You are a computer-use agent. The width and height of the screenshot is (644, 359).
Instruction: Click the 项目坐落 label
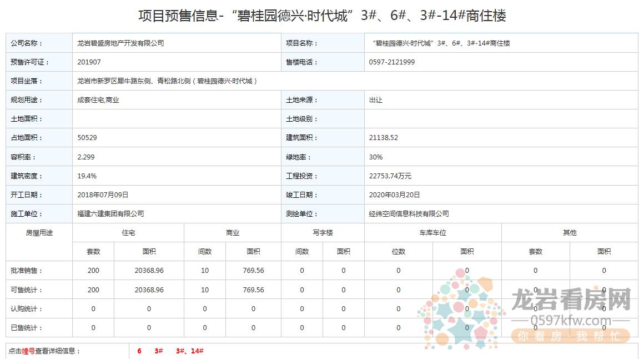(26, 81)
